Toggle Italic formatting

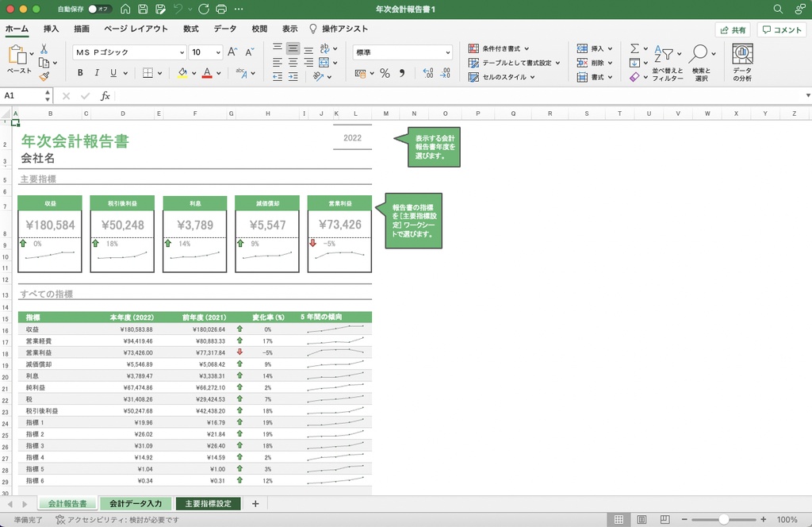[x=97, y=73]
